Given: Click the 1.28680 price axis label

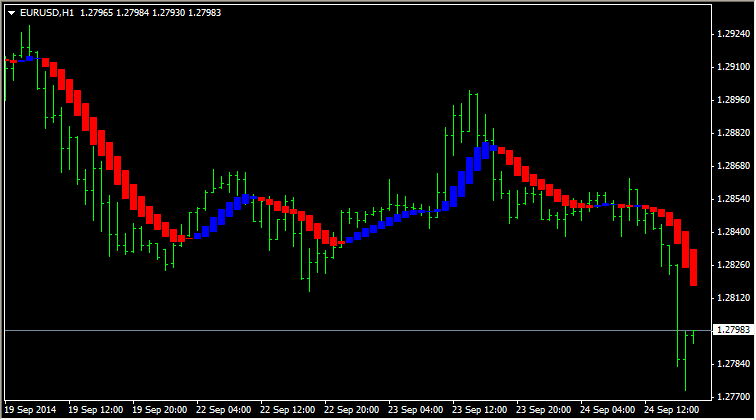Looking at the screenshot, I should [733, 166].
